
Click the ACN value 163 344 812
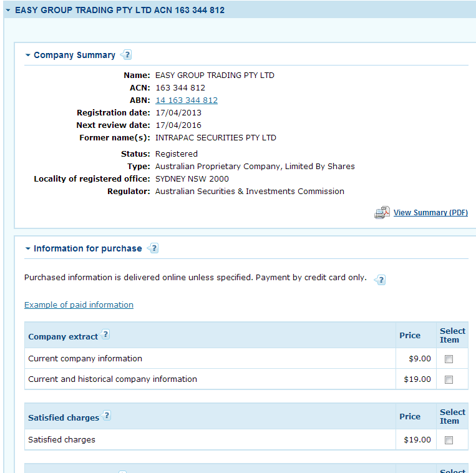pyautogui.click(x=180, y=88)
